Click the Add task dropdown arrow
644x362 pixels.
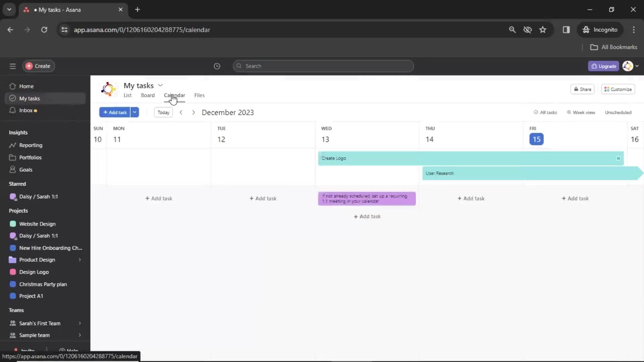point(135,112)
